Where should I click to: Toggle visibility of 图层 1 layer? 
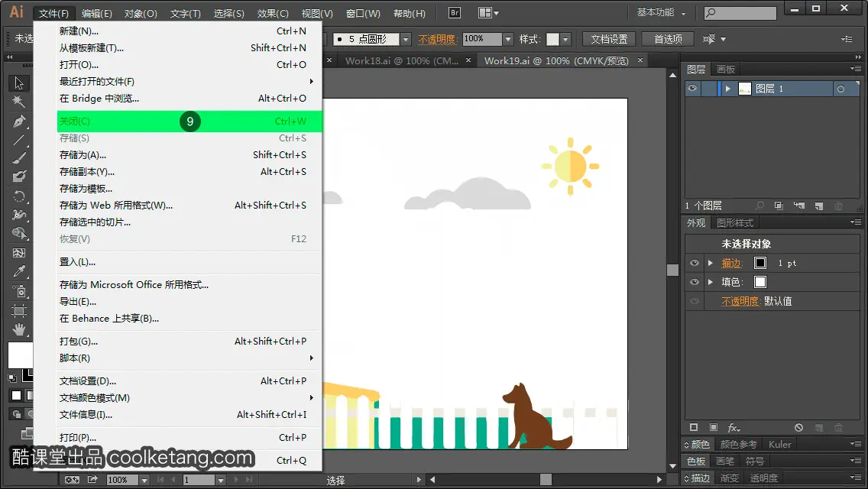coord(692,89)
